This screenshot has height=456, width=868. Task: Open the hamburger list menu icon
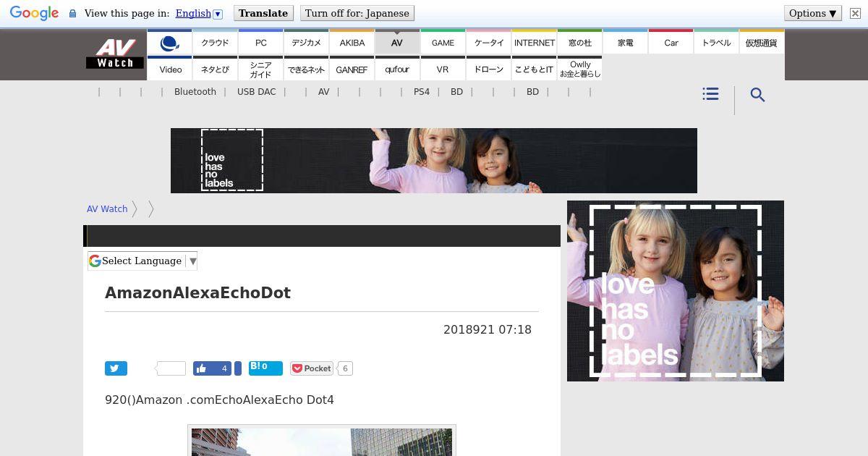710,94
